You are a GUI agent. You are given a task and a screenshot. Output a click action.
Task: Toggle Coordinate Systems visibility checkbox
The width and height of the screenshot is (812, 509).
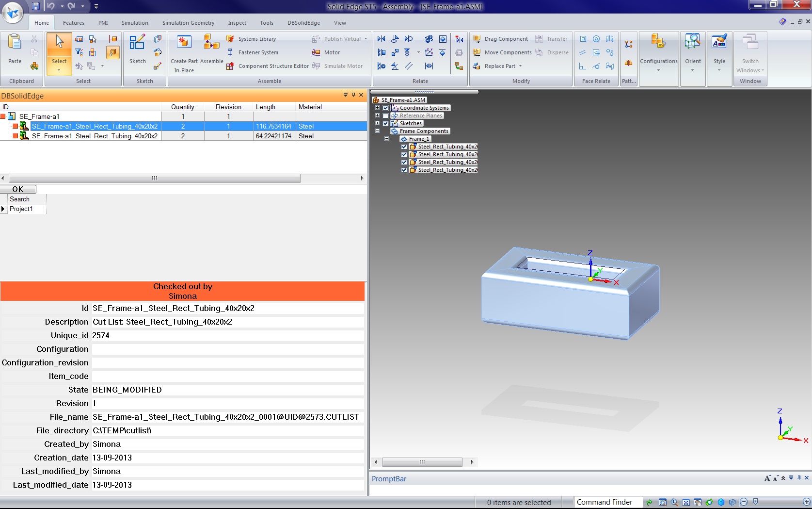coord(386,108)
